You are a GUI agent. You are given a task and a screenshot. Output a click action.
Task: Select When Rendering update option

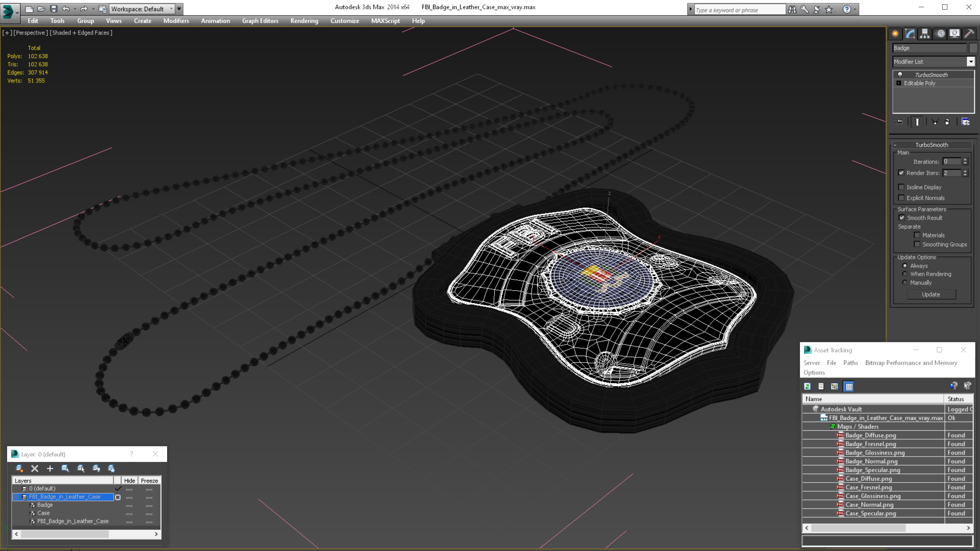coord(905,274)
